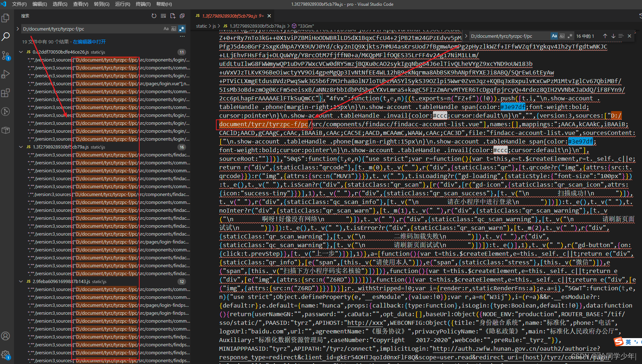The width and height of the screenshot is (642, 364).
Task: Toggle Use Regular Expression in search panel
Action: pyautogui.click(x=182, y=29)
